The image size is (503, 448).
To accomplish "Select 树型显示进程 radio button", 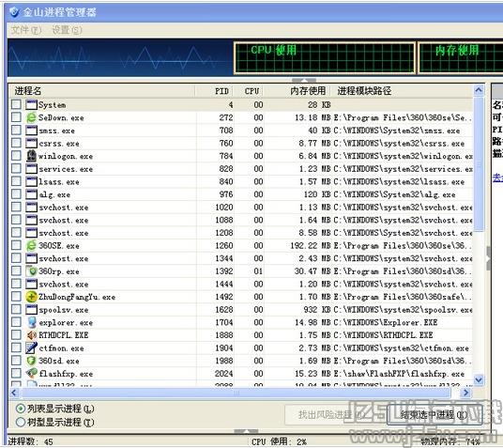I will [x=21, y=422].
